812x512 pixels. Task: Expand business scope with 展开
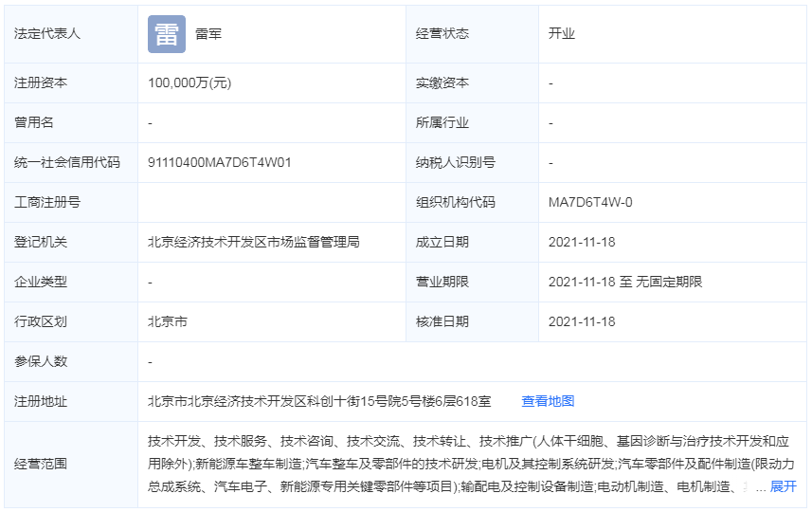(x=783, y=486)
